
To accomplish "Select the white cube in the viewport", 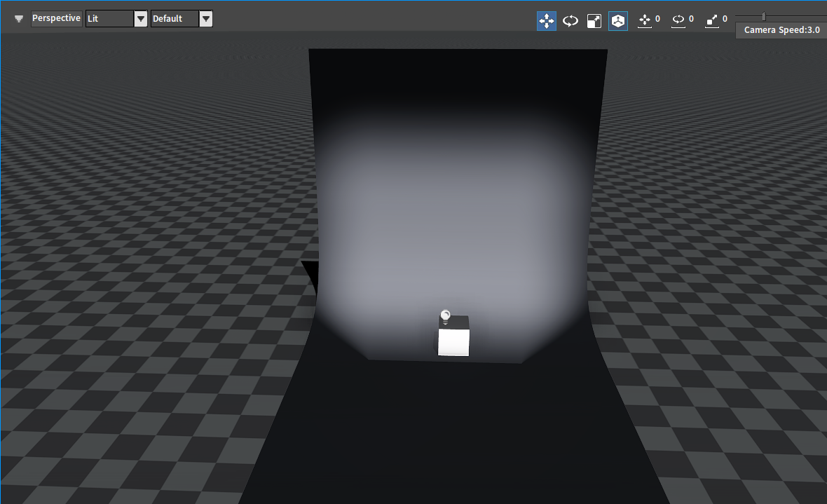I will point(453,341).
